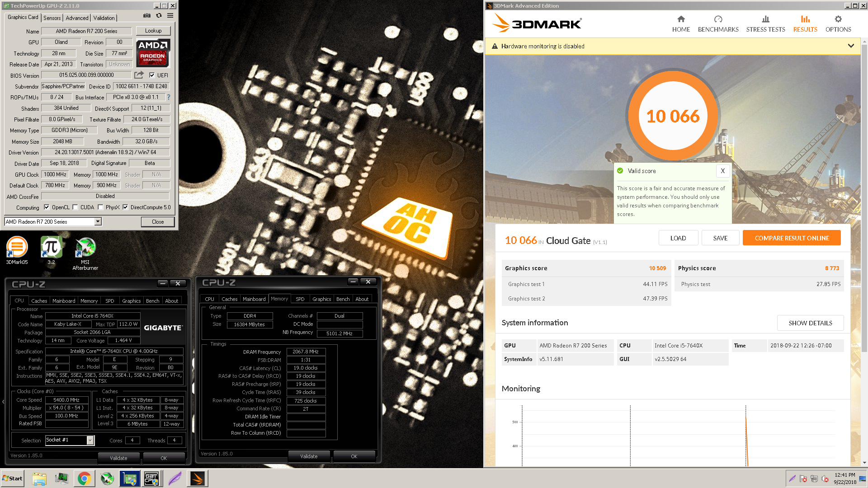The width and height of the screenshot is (868, 488).
Task: Click the Lookup button in GPU-Z
Action: (153, 31)
